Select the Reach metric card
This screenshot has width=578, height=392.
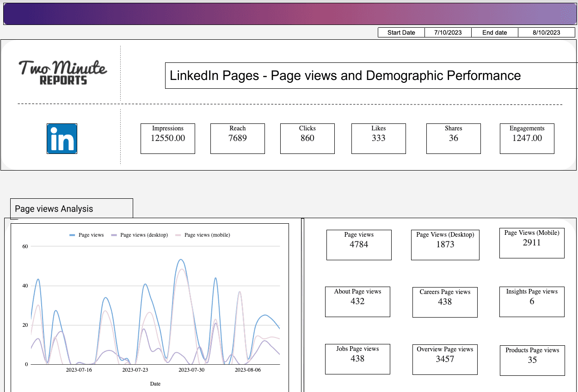click(237, 138)
